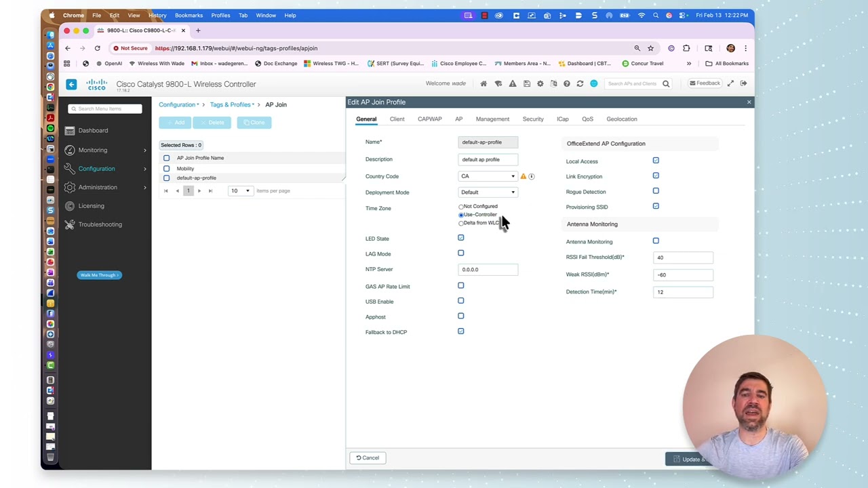Enable the GAS AP Rate Limit checkbox
Viewport: 868px width, 488px height.
point(461,286)
